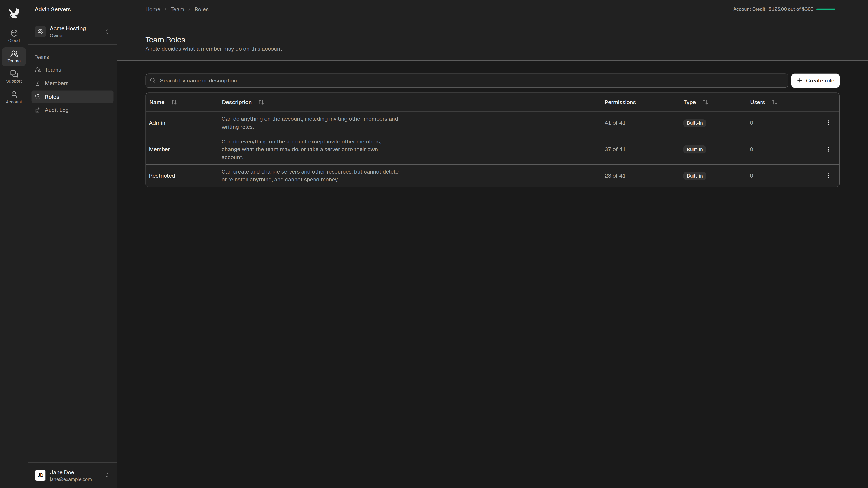Open row actions for Restricted role
The height and width of the screenshot is (488, 868).
pos(829,176)
